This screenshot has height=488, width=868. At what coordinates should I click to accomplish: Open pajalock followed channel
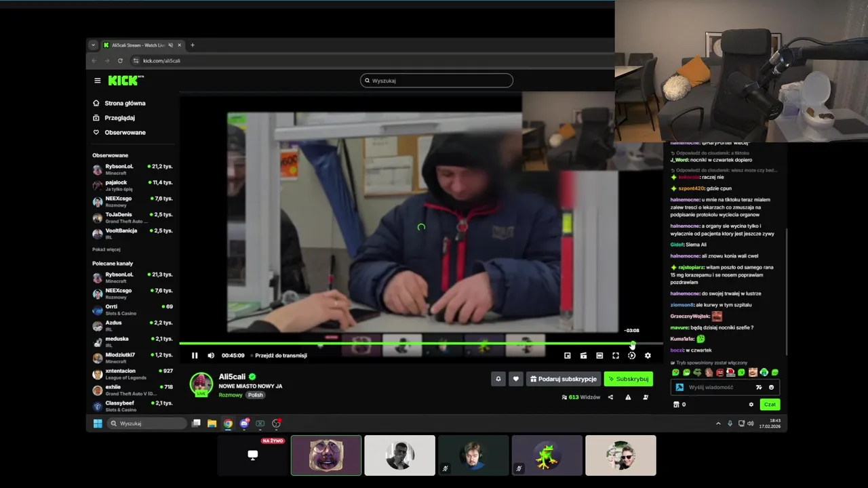point(133,185)
